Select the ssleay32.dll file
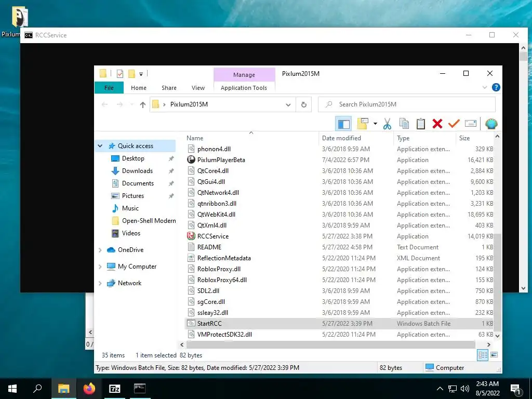 click(212, 312)
